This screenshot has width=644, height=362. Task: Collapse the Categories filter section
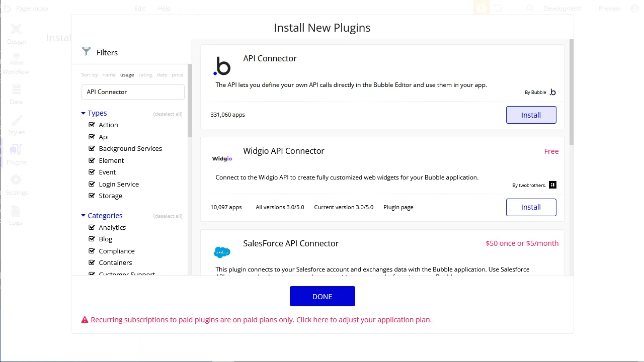[83, 215]
